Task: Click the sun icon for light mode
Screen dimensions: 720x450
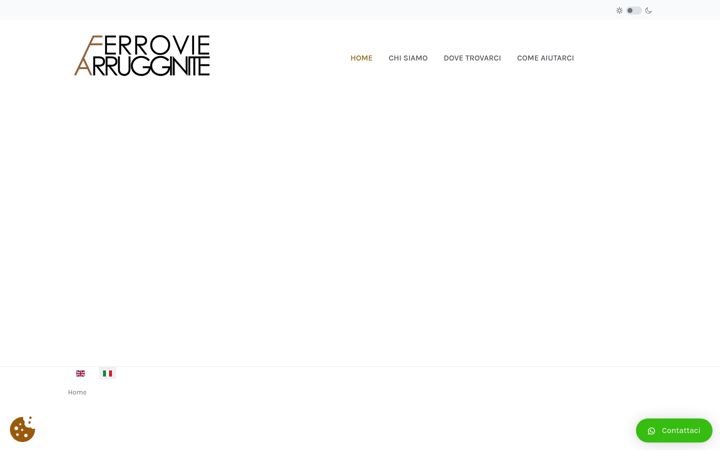Action: 619,11
